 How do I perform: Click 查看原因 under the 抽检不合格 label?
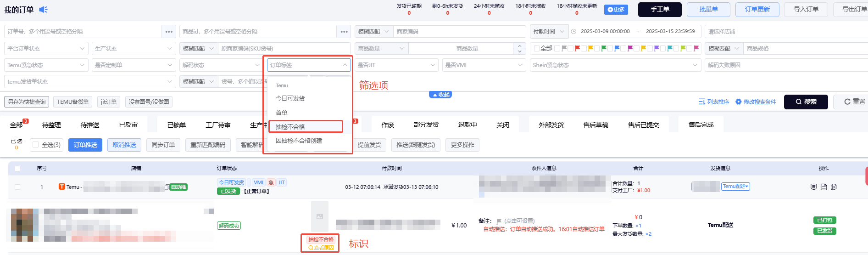321,248
